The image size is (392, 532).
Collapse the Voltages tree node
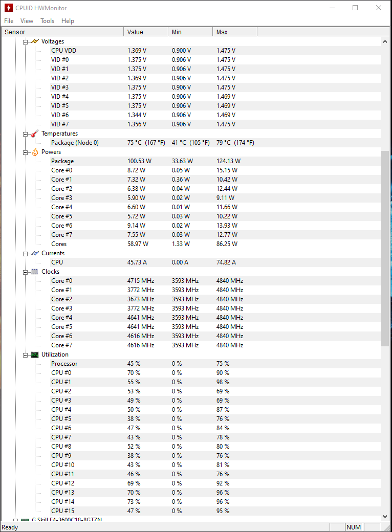[25, 42]
